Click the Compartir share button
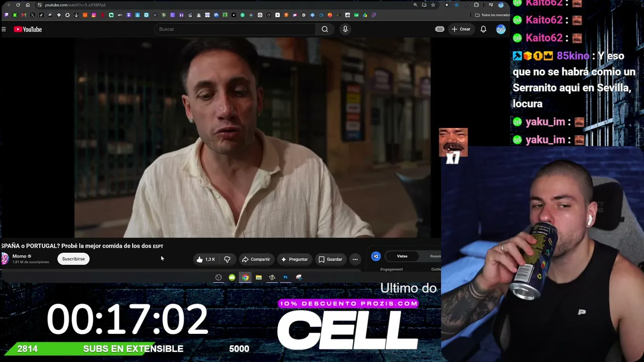 (256, 259)
